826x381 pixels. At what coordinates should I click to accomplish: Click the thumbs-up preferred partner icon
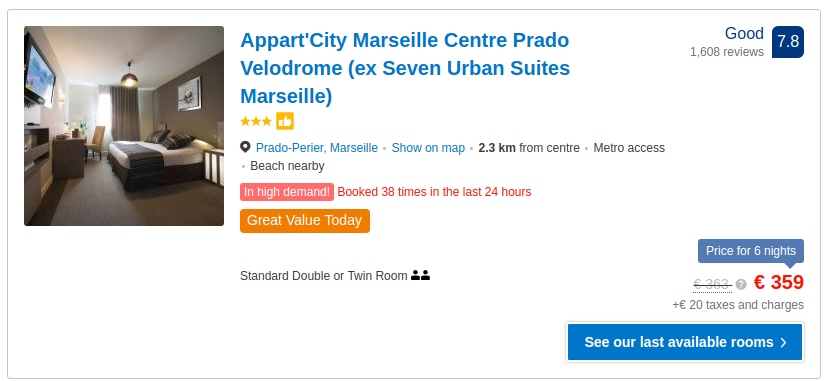285,121
